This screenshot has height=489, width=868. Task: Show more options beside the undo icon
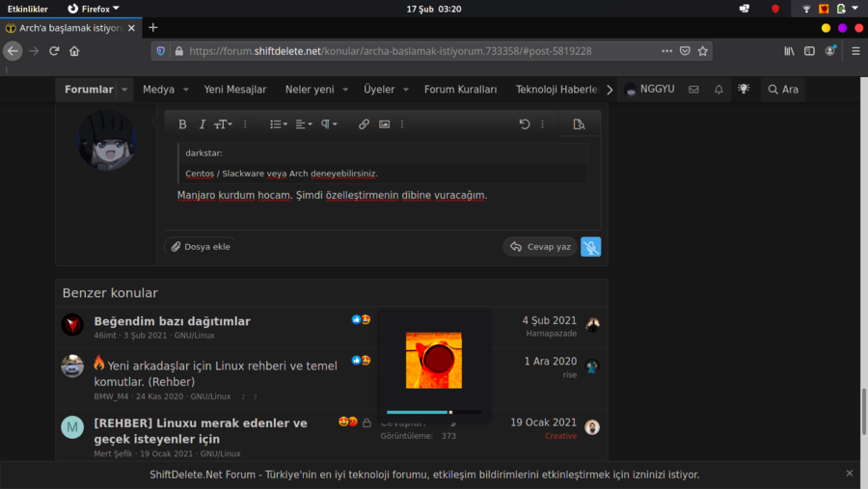point(542,124)
